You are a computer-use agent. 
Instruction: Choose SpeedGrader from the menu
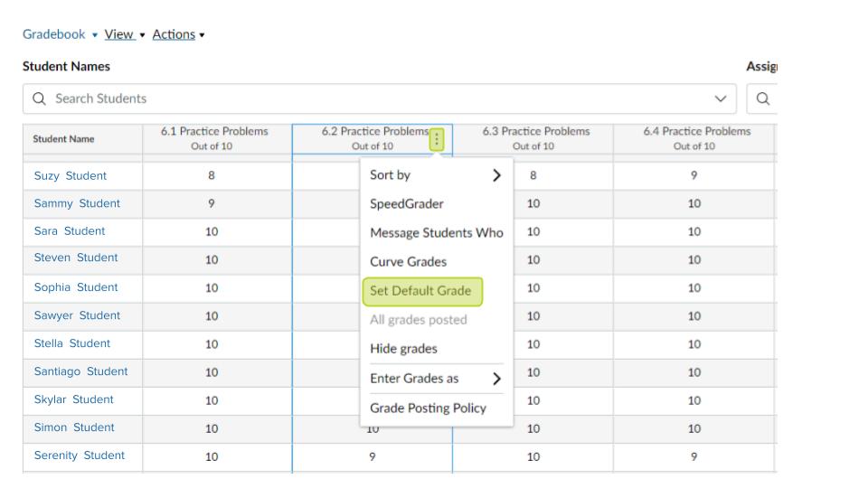point(406,204)
